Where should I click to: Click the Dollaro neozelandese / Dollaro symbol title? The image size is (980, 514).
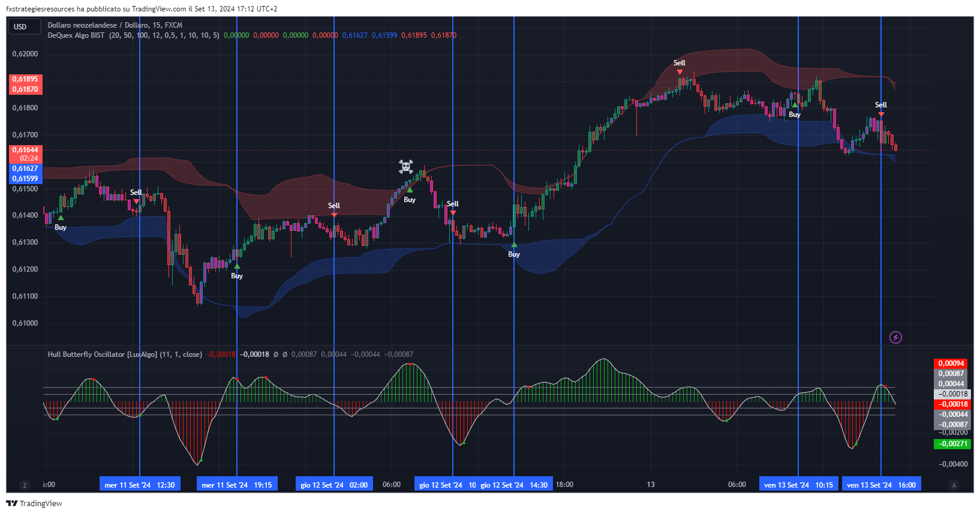tap(115, 25)
